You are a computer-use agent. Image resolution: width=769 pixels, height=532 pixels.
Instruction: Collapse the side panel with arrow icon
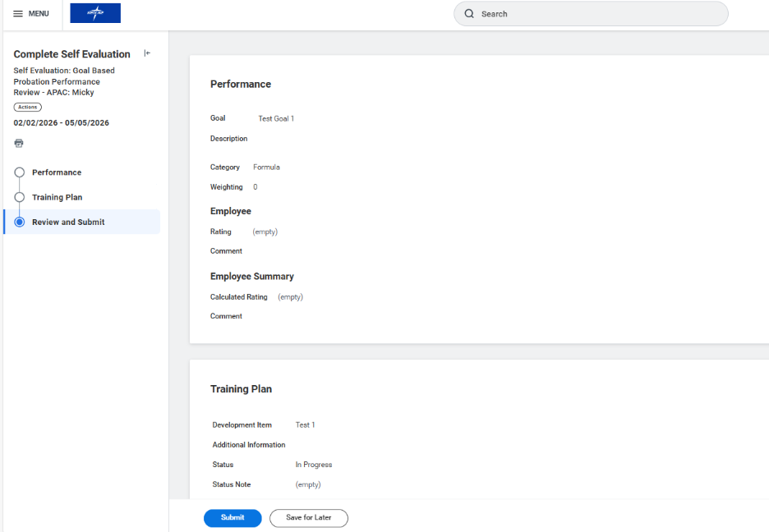click(x=147, y=53)
